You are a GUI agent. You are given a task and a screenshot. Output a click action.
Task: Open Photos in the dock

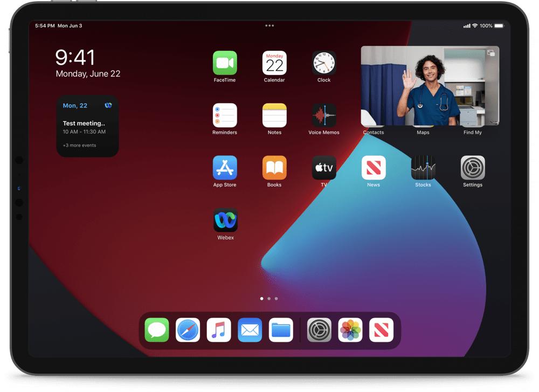[x=350, y=330]
